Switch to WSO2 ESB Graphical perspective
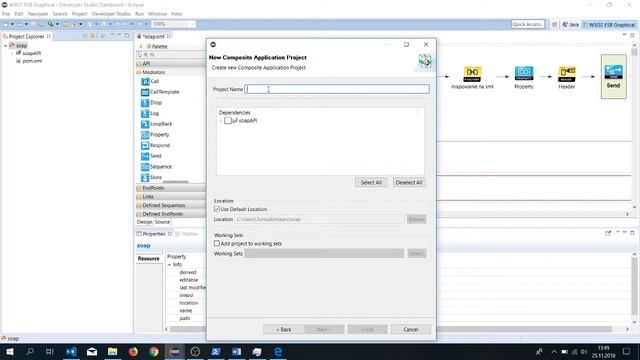640x360 pixels. (609, 24)
